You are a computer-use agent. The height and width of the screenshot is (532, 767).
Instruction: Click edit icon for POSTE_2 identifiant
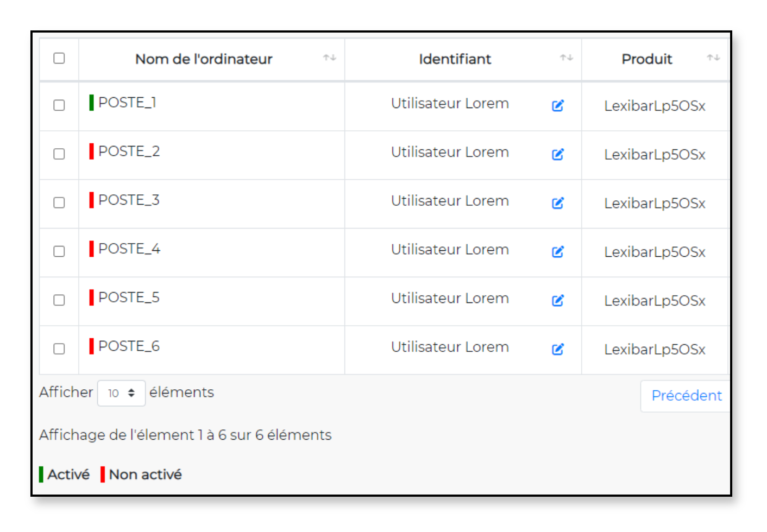(558, 154)
